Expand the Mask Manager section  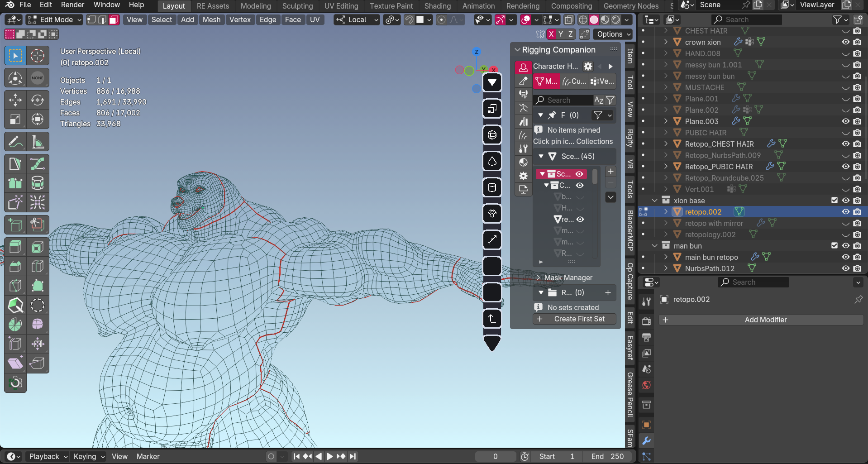click(x=568, y=277)
